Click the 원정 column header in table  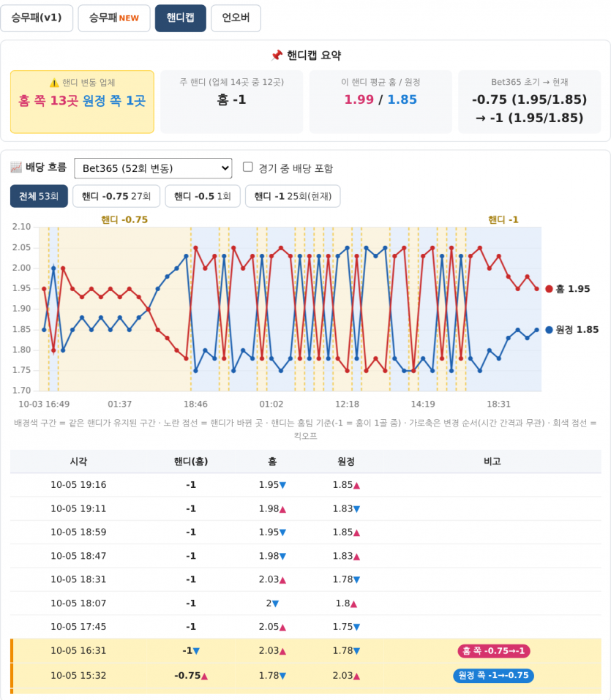pyautogui.click(x=346, y=462)
